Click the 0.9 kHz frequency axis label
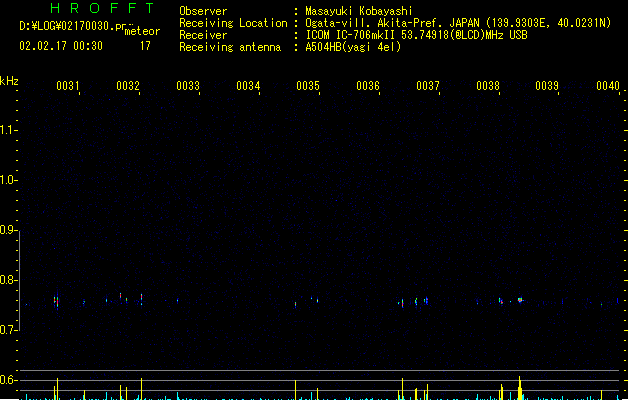The height and width of the screenshot is (400, 629). point(7,230)
